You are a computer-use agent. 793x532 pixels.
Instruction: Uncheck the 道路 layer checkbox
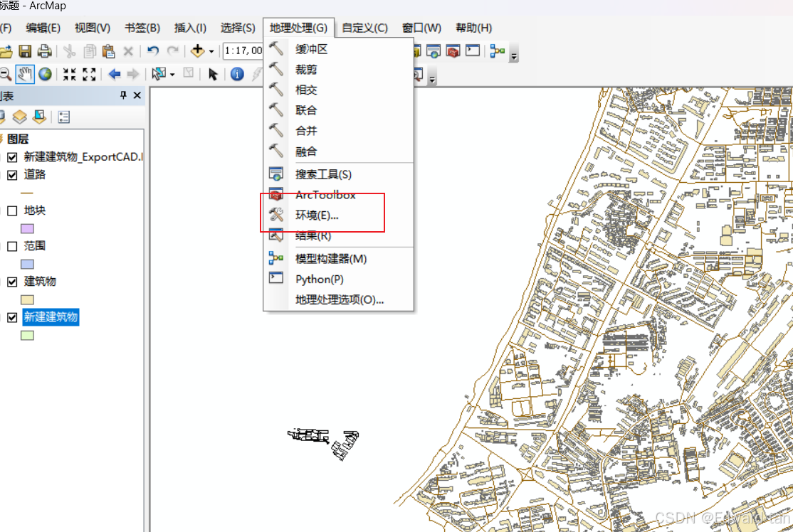tap(13, 175)
